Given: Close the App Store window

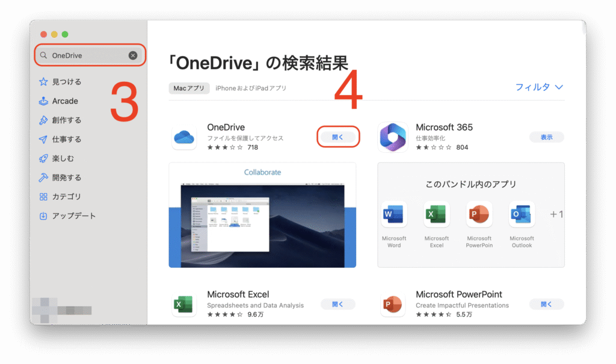Looking at the screenshot, I should pyautogui.click(x=43, y=34).
